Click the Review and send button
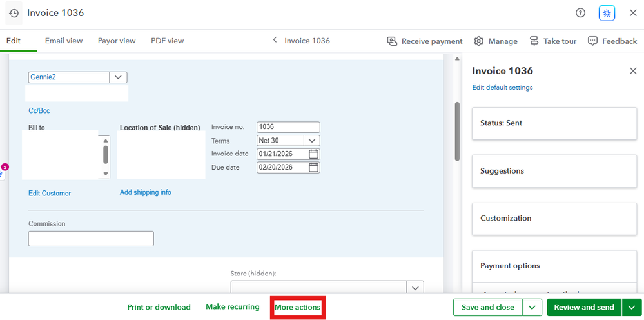 [585, 307]
